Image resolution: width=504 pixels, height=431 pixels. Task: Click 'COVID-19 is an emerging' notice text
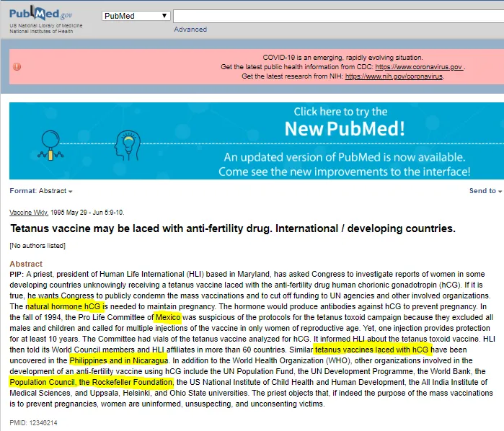point(342,58)
